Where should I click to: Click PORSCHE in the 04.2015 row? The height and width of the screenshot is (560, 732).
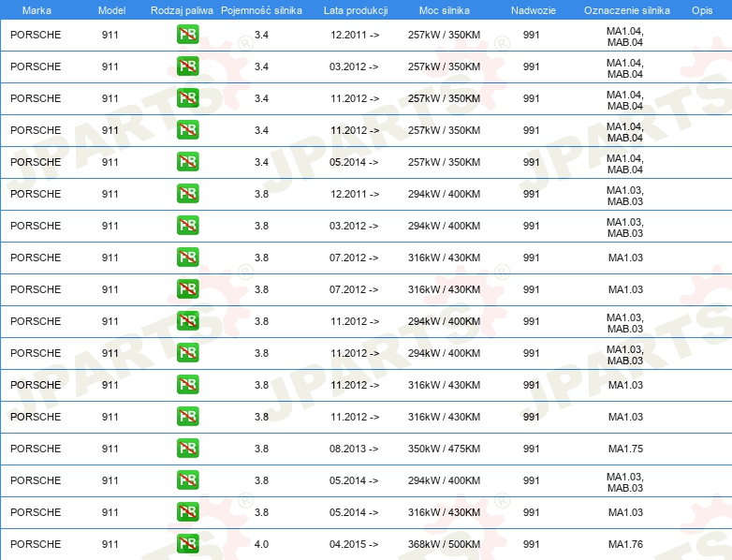[36, 544]
